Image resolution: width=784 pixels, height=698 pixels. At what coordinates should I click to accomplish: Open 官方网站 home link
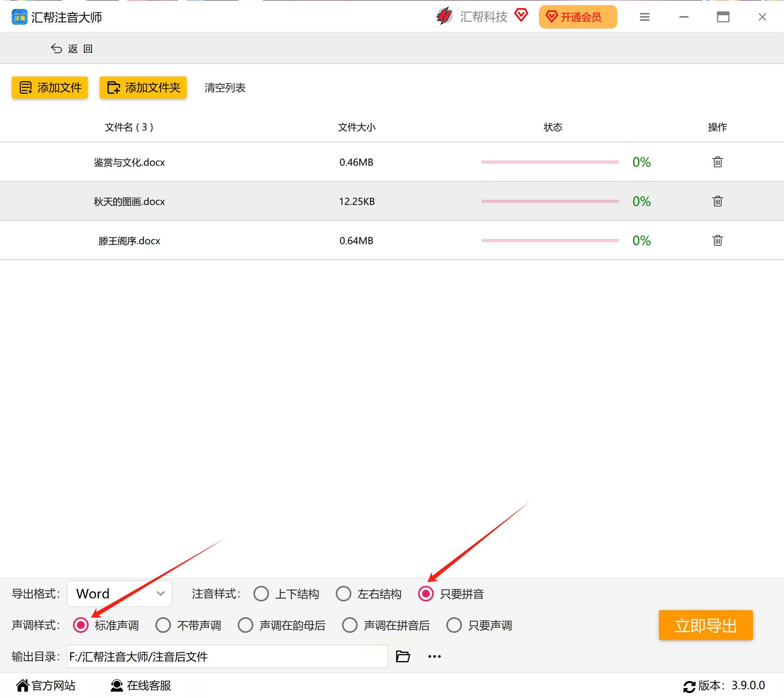(45, 685)
